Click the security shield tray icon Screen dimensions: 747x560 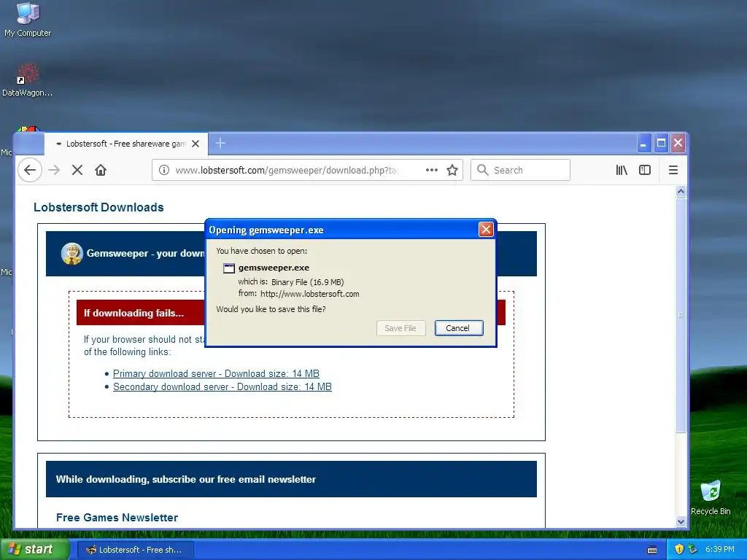(679, 550)
